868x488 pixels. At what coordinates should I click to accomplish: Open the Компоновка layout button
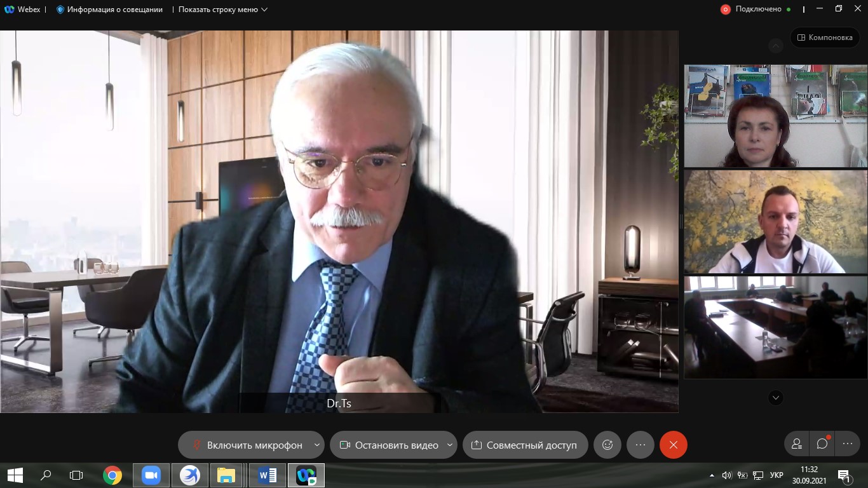tap(824, 37)
